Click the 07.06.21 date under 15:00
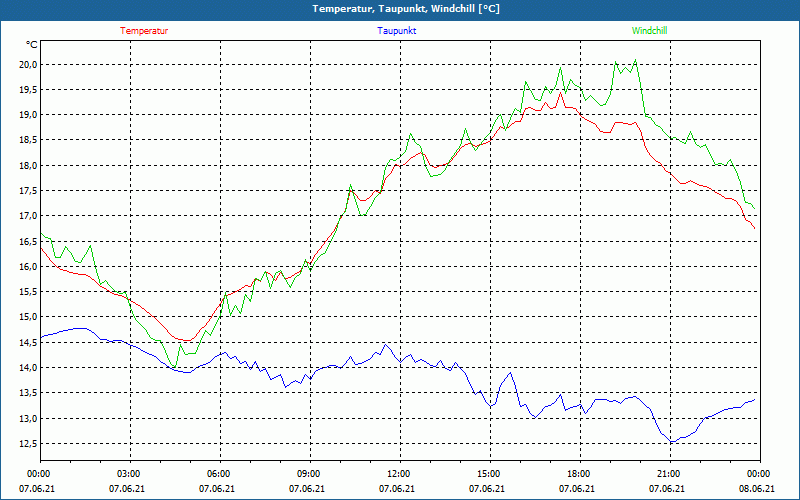The image size is (800, 500). tap(487, 489)
